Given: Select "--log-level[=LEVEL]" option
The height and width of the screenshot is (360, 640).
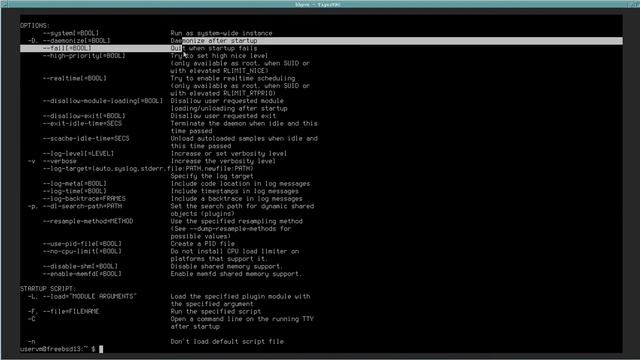Looking at the screenshot, I should pyautogui.click(x=78, y=153).
